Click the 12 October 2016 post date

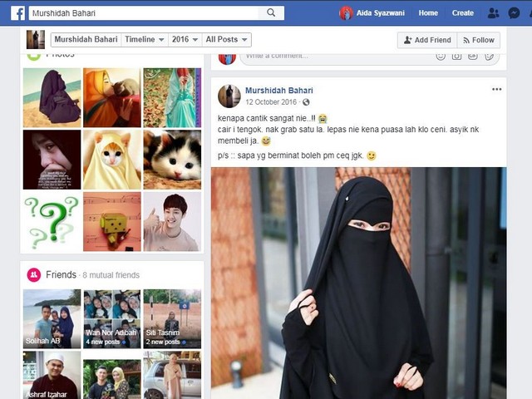tap(272, 102)
